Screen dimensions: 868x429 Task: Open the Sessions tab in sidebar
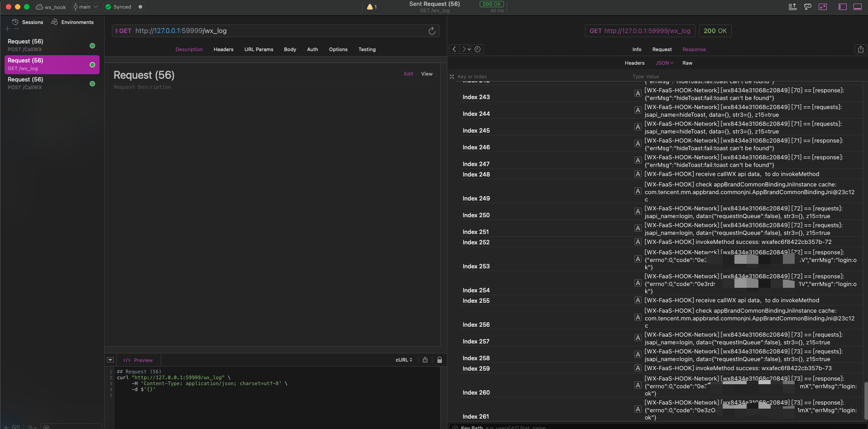pos(28,22)
